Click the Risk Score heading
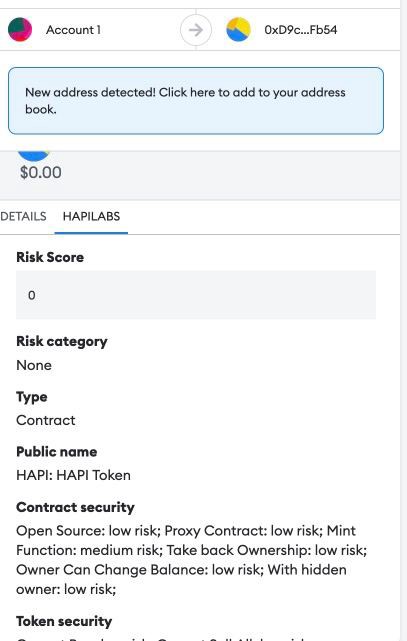The width and height of the screenshot is (407, 641). 50,257
